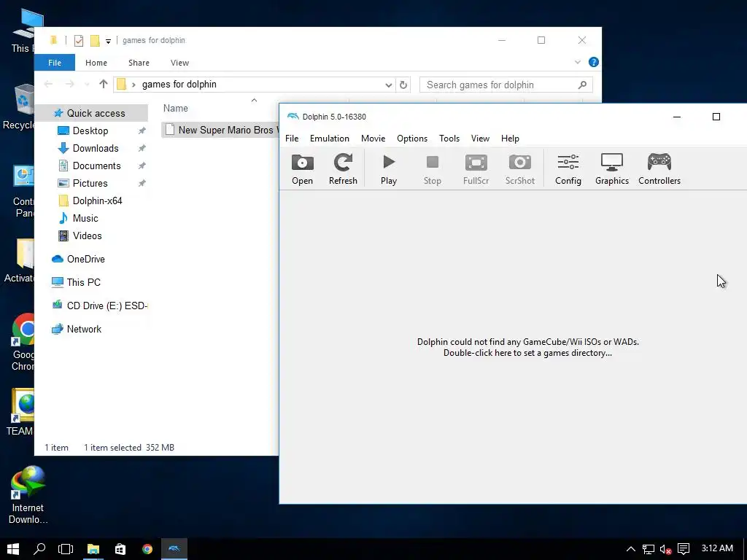
Task: Click Chrome icon on the taskbar
Action: tap(147, 549)
